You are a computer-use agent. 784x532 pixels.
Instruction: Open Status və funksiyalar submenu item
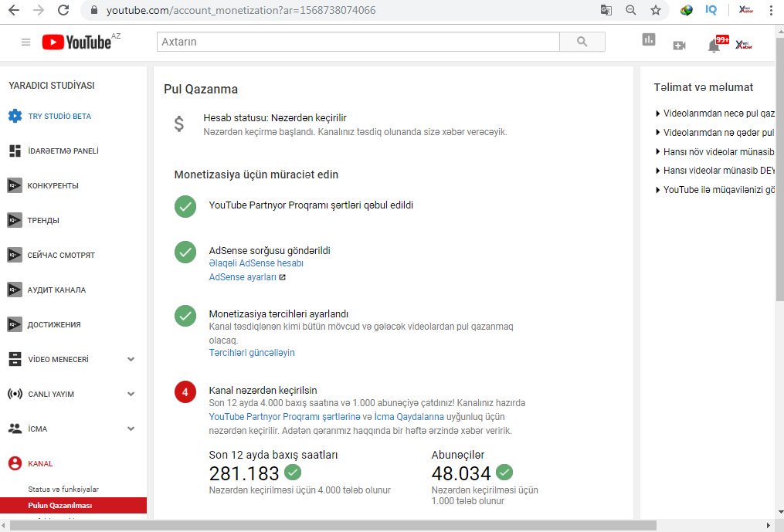click(63, 489)
